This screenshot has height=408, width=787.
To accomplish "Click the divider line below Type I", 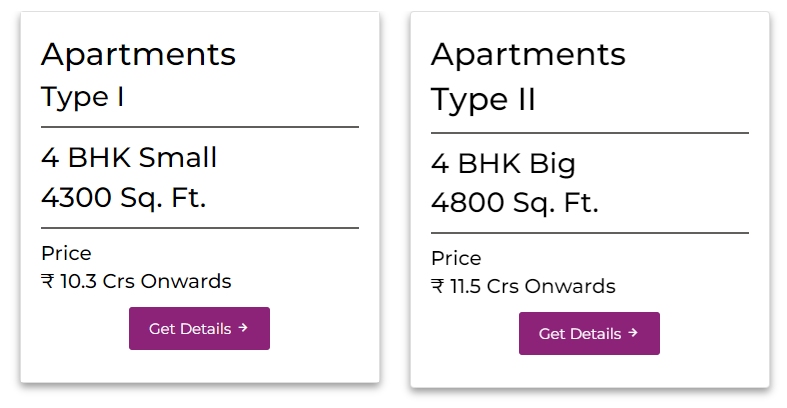I will [x=199, y=127].
